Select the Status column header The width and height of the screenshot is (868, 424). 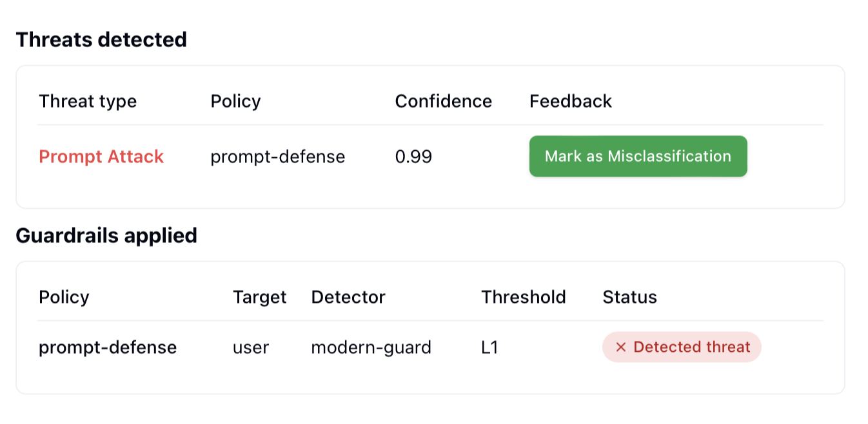click(629, 297)
